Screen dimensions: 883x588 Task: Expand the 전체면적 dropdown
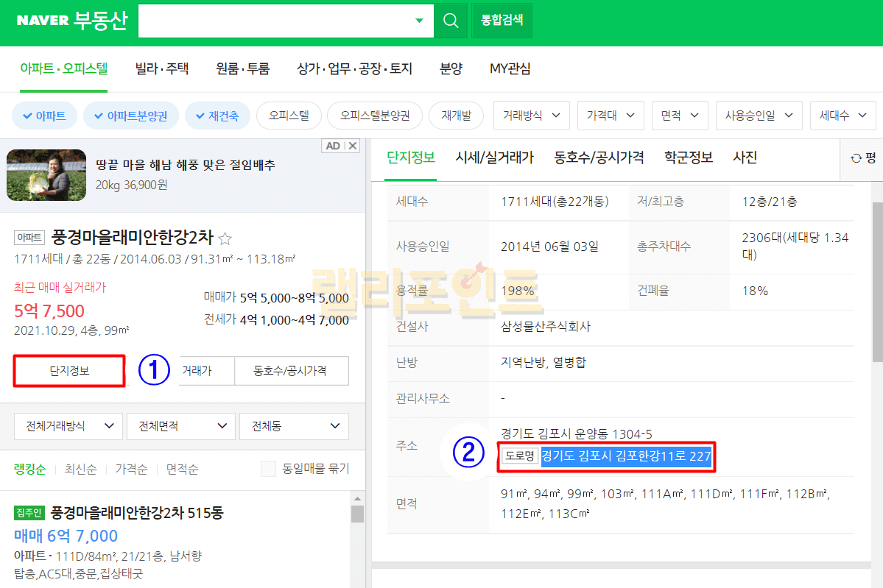pyautogui.click(x=180, y=426)
